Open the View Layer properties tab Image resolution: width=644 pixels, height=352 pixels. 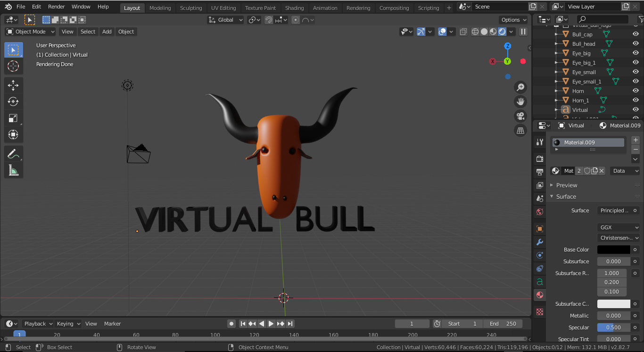click(540, 185)
